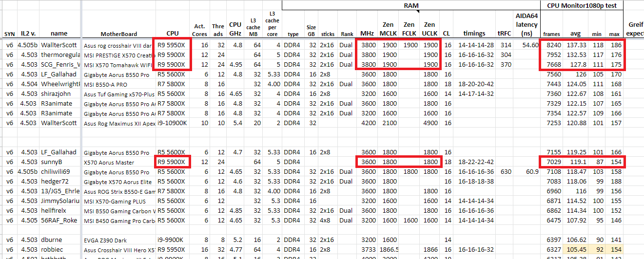The height and width of the screenshot is (259, 644).
Task: Click the frames value '8240'
Action: coord(553,45)
